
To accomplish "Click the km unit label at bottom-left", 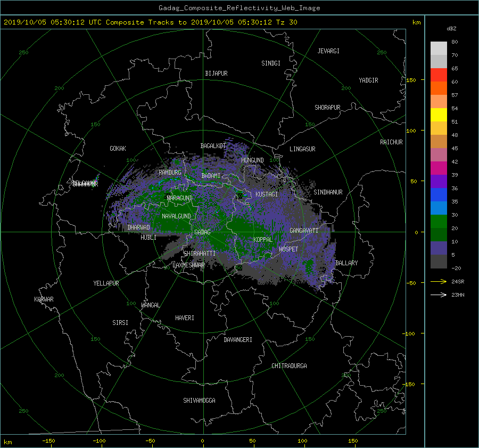I will point(7,442).
